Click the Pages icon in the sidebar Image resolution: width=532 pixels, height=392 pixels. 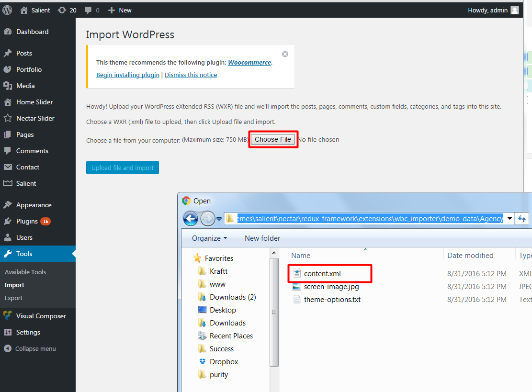8,134
